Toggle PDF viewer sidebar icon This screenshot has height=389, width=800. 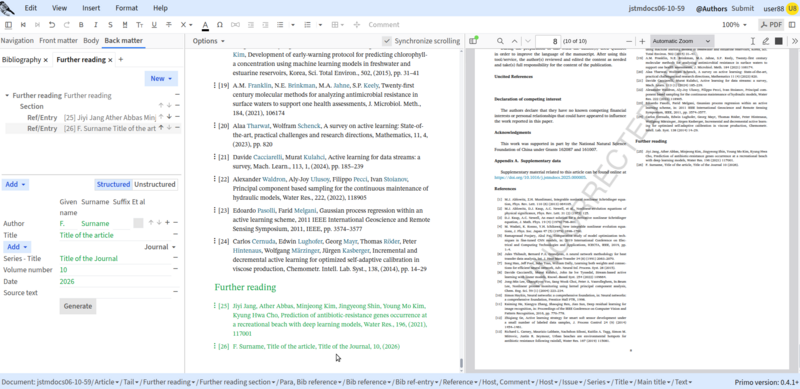(473, 41)
